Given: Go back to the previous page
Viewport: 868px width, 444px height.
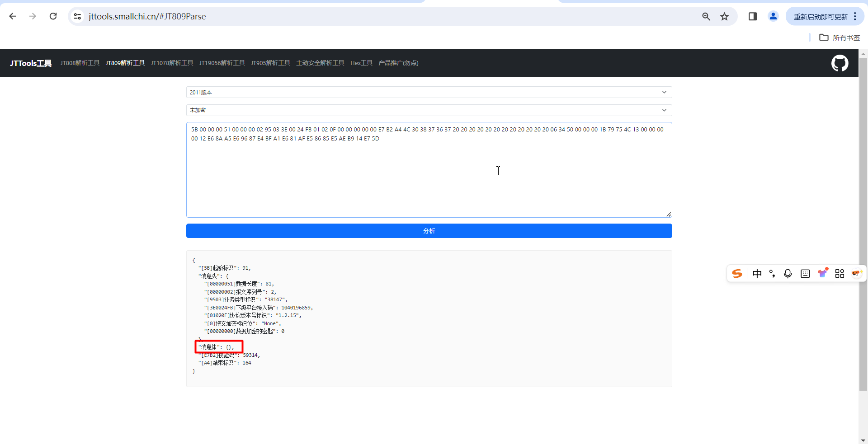Looking at the screenshot, I should coord(13,16).
